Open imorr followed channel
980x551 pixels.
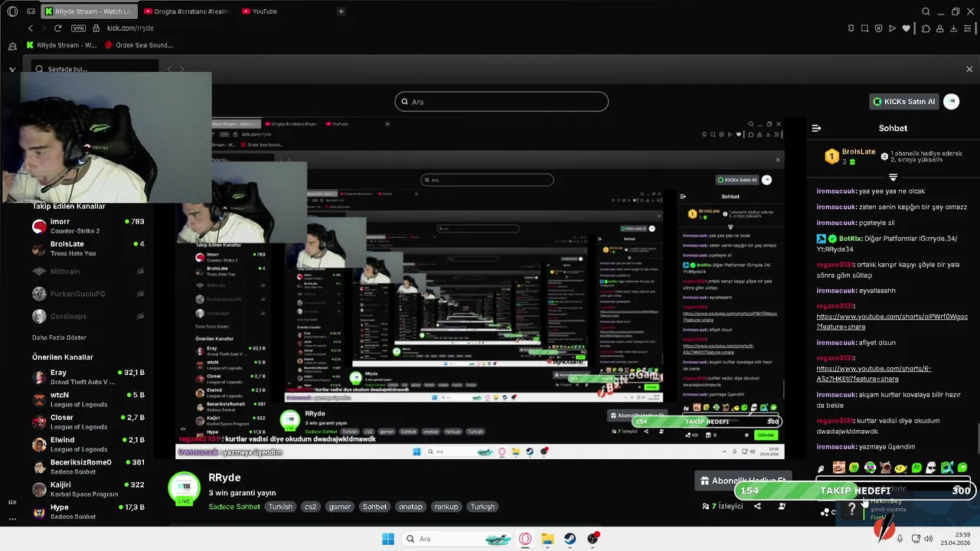88,226
